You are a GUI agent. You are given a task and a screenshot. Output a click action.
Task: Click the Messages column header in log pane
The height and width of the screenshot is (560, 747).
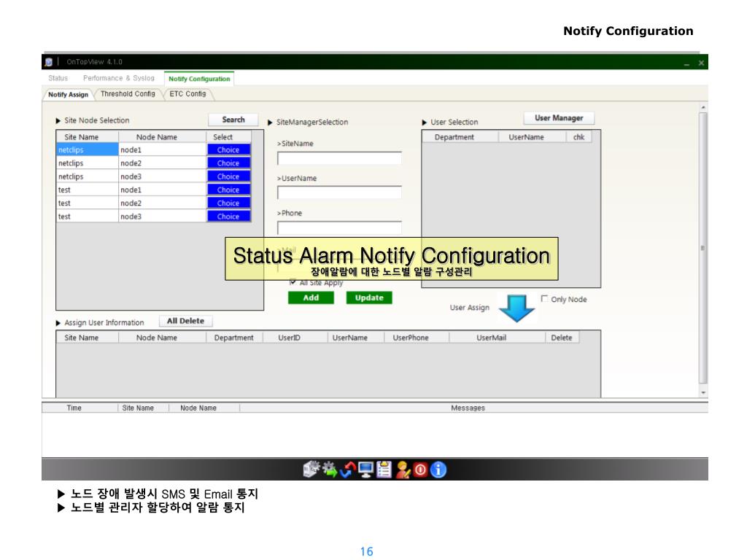pos(473,408)
